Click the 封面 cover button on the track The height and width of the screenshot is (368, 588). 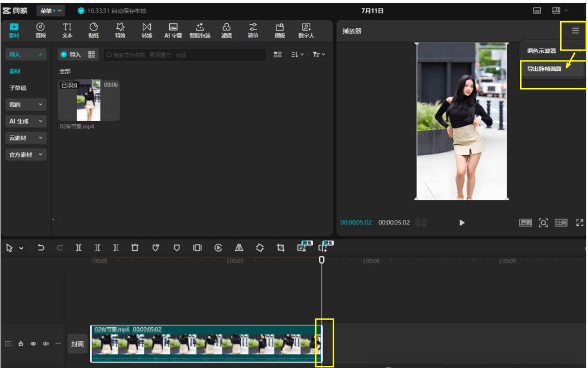[78, 344]
